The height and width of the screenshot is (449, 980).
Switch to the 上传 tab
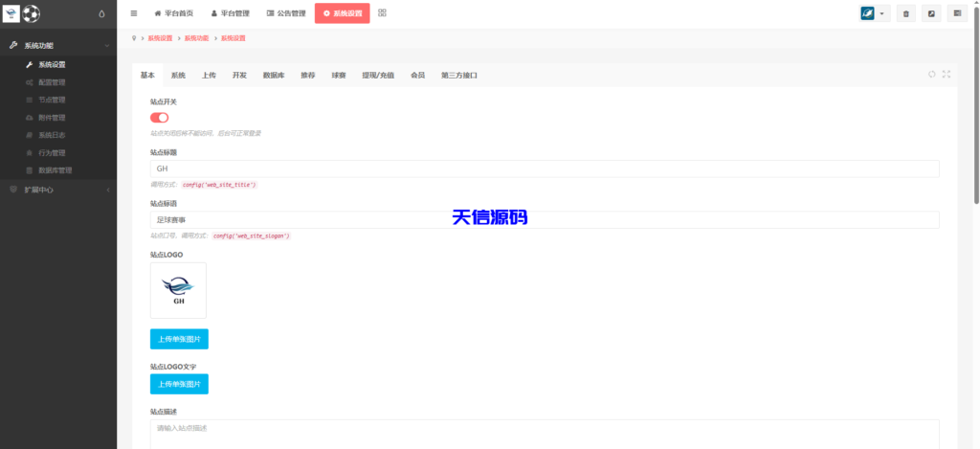click(x=209, y=75)
